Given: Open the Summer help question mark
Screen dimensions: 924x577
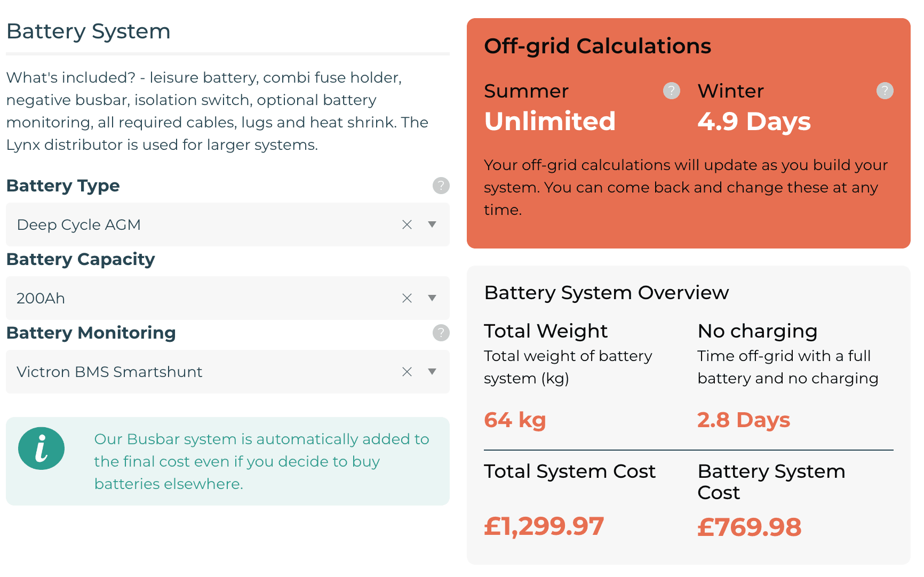Looking at the screenshot, I should point(671,91).
